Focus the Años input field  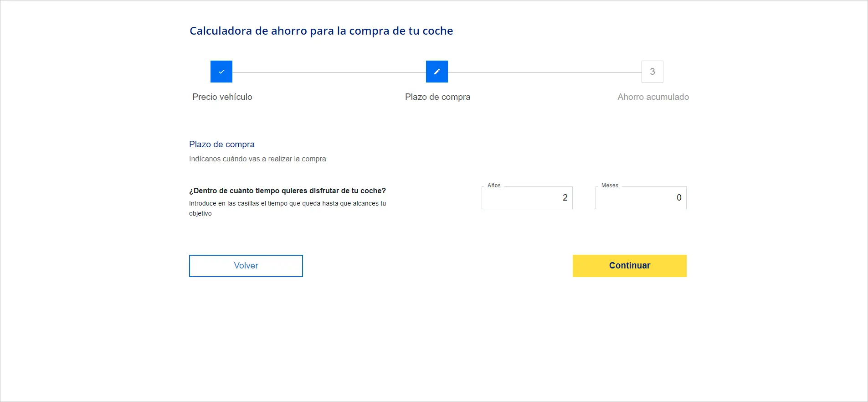click(527, 198)
